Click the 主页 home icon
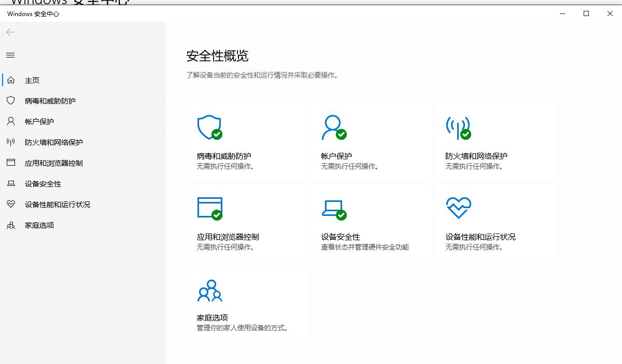This screenshot has height=364, width=622. (x=10, y=80)
